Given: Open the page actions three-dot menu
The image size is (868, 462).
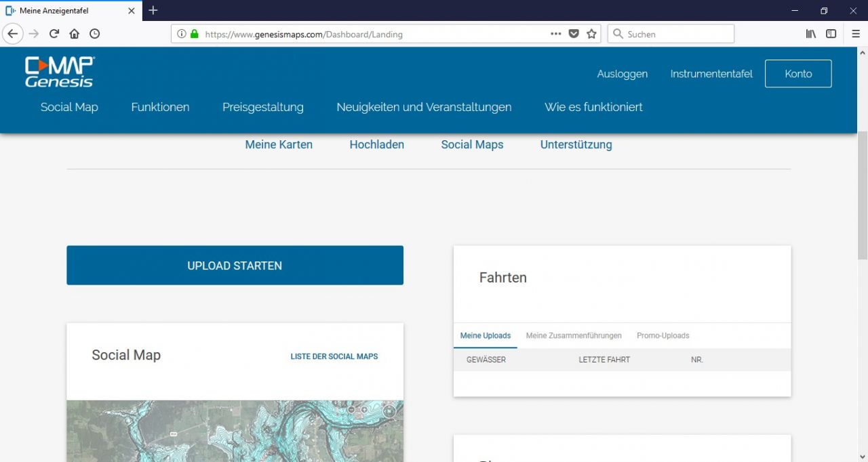Looking at the screenshot, I should pyautogui.click(x=555, y=34).
